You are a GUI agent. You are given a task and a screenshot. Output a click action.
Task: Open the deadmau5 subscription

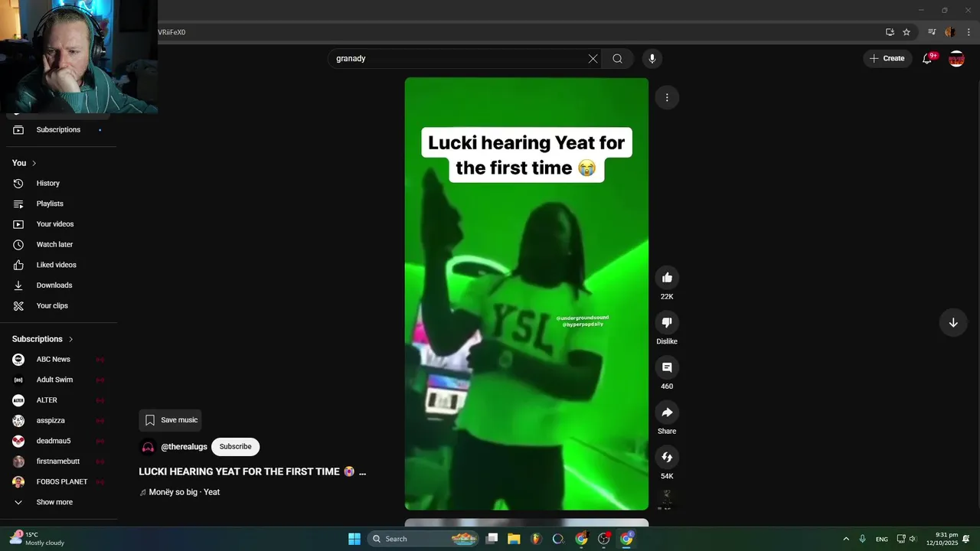click(59, 441)
